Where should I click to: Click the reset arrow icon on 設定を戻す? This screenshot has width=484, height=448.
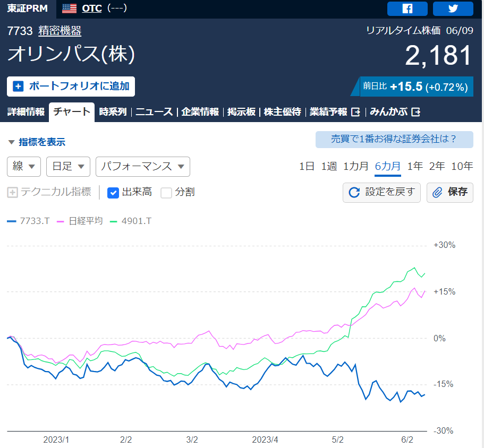point(354,192)
